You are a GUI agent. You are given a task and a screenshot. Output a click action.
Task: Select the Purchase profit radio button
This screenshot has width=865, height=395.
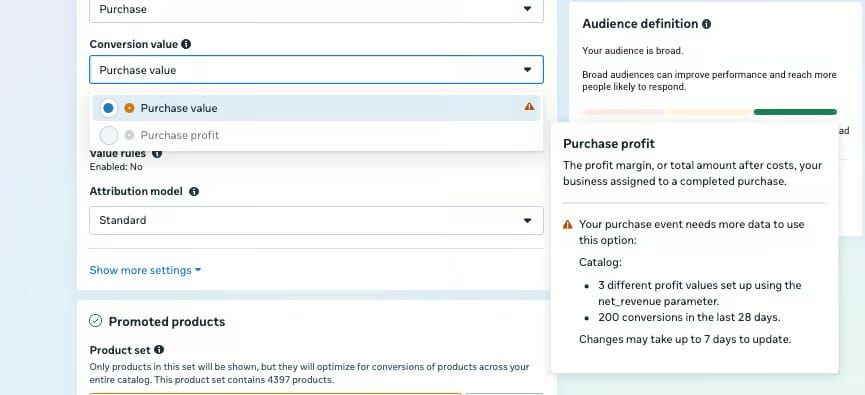click(109, 135)
